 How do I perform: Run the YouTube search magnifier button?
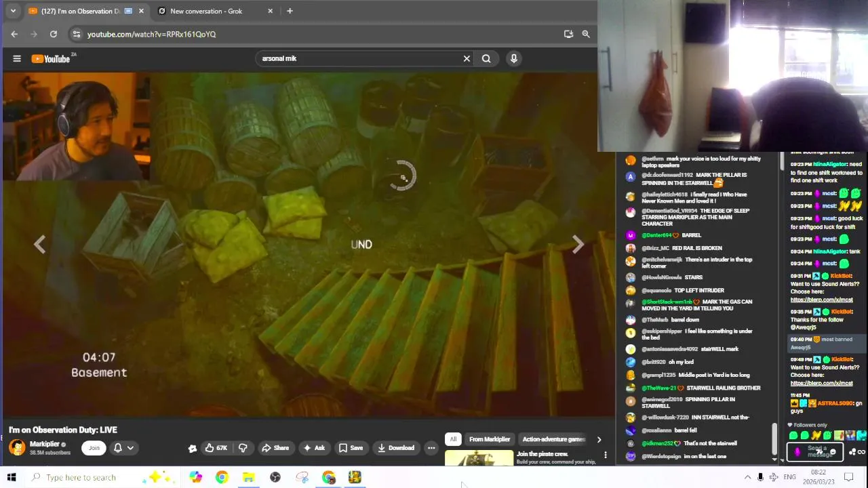(x=486, y=58)
